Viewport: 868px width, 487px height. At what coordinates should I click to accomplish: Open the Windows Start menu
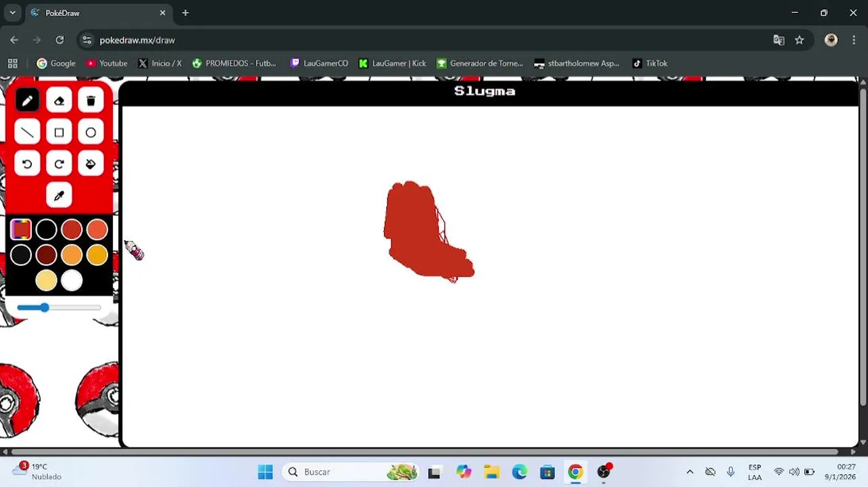point(265,472)
